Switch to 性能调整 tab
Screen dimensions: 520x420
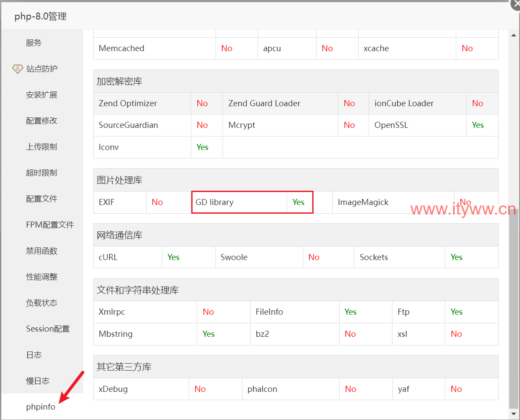tap(42, 277)
